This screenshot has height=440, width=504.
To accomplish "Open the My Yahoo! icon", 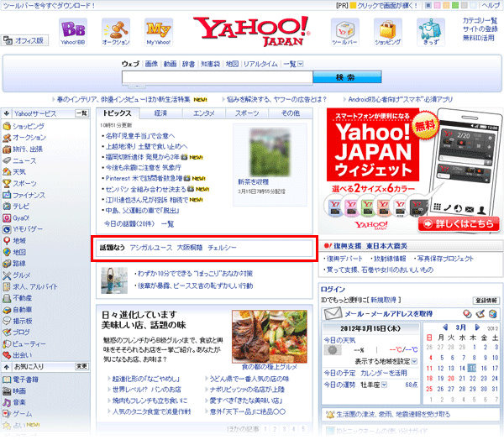I will [x=159, y=32].
